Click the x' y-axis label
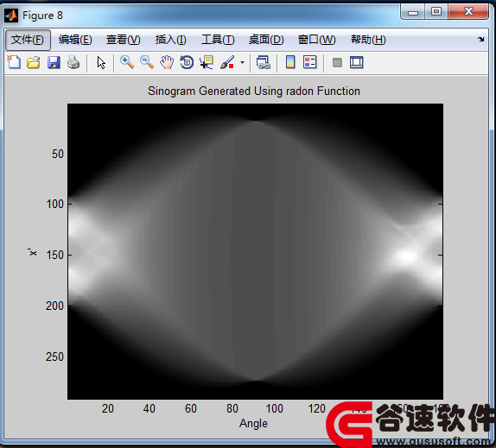Viewport: 496px width, 448px height. [x=32, y=252]
